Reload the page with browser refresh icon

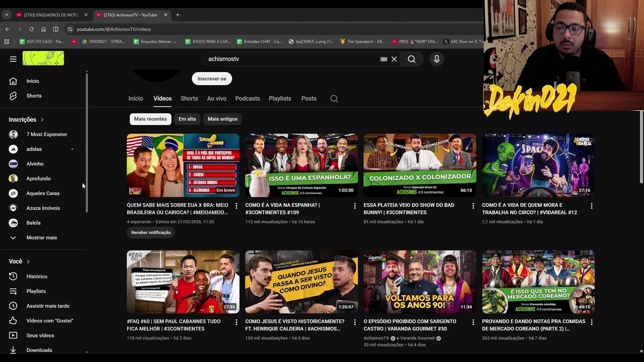(31, 29)
